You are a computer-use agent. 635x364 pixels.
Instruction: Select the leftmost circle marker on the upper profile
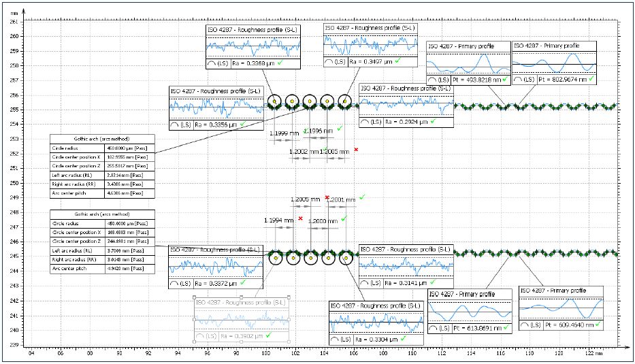(275, 102)
